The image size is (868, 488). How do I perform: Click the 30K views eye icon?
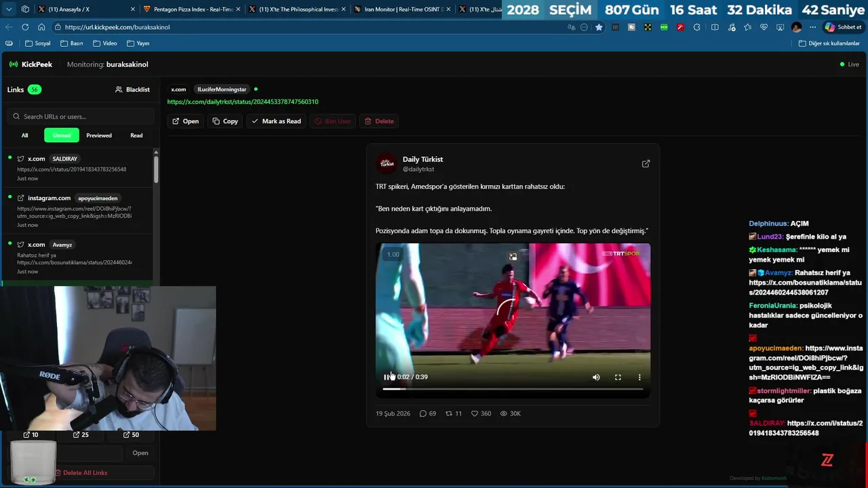504,413
